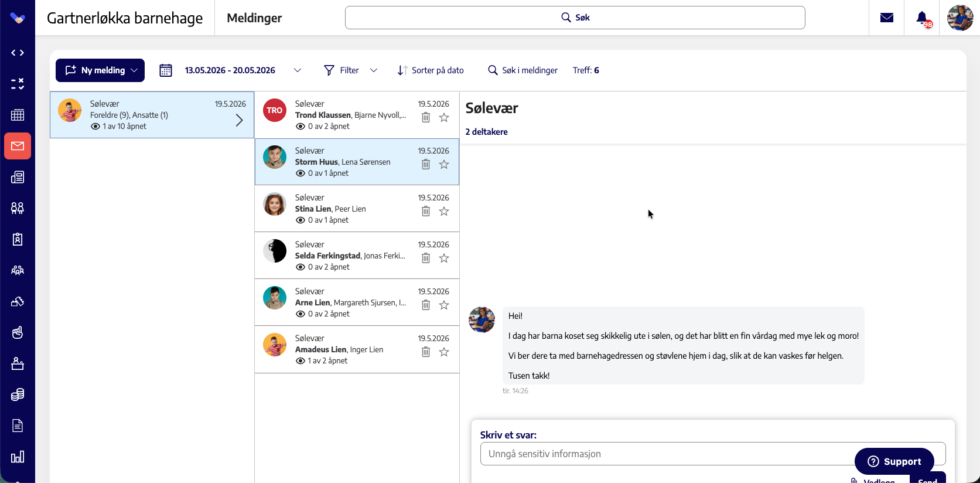
Task: Open the Meldinger sidebar menu item
Action: 18,146
